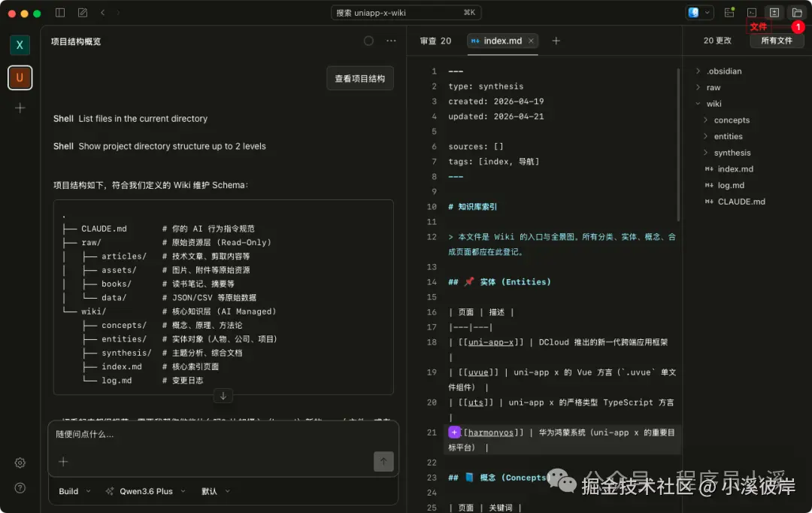Follow the [[uni-app-x]] wiki link
The height and width of the screenshot is (513, 812).
491,342
